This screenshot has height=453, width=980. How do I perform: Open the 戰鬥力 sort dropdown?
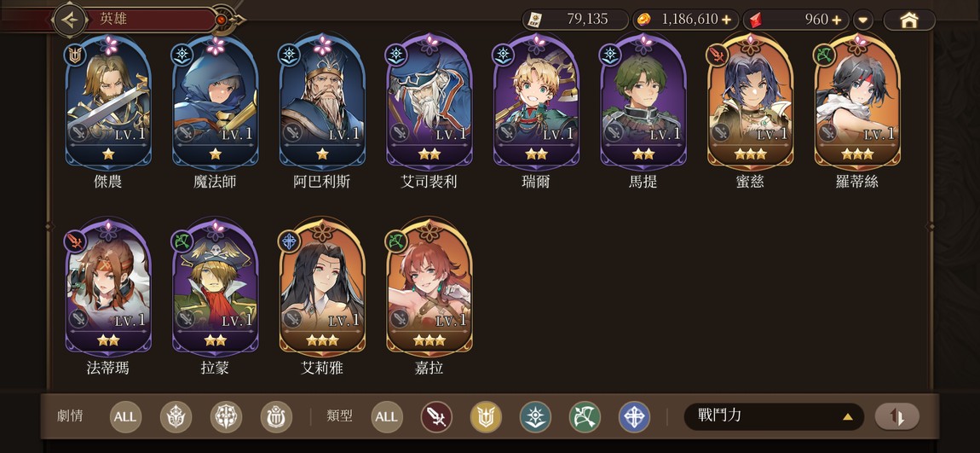pyautogui.click(x=774, y=416)
